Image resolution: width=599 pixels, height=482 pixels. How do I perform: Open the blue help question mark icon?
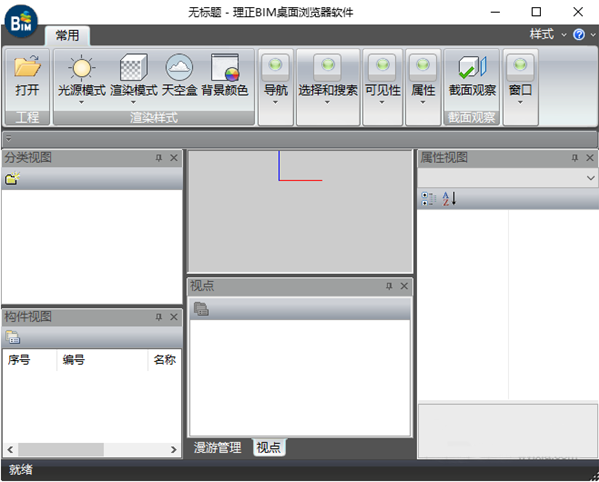[579, 35]
